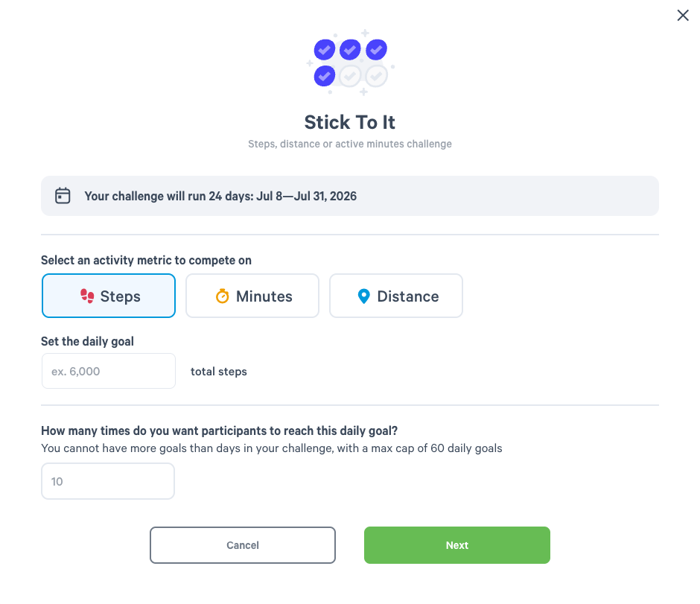Click the red footprints icon on Steps
700x604 pixels.
pyautogui.click(x=87, y=296)
